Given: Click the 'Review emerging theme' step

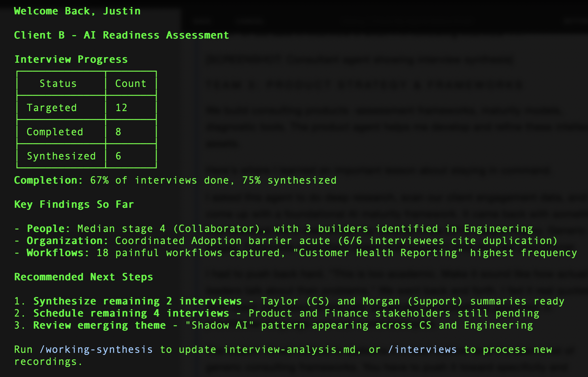Looking at the screenshot, I should 99,325.
